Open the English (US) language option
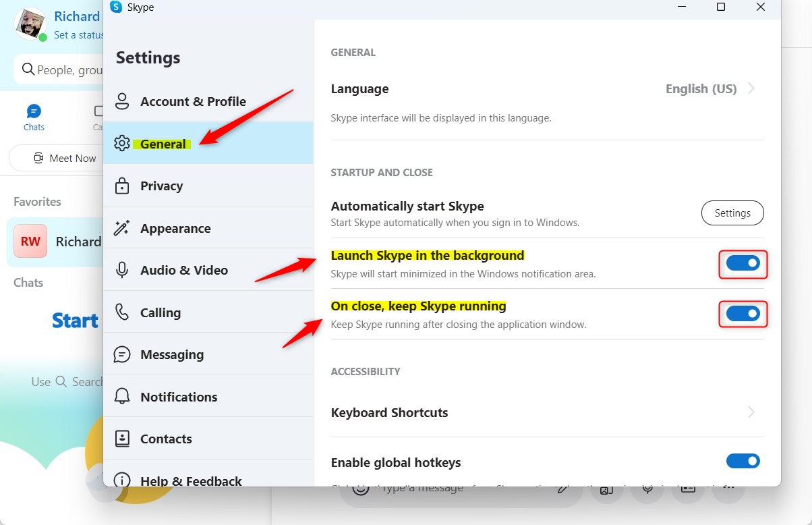The height and width of the screenshot is (525, 812). coord(701,88)
